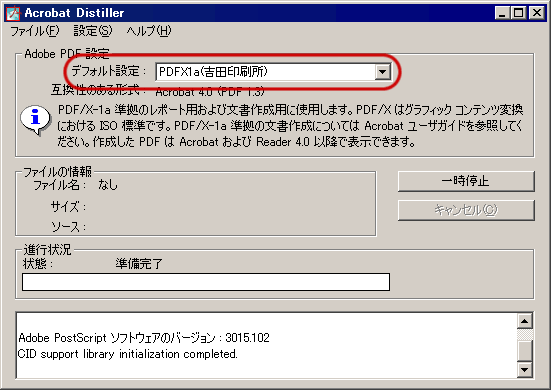551x390 pixels.
Task: Click the ファイル名 value なし
Action: (x=108, y=185)
